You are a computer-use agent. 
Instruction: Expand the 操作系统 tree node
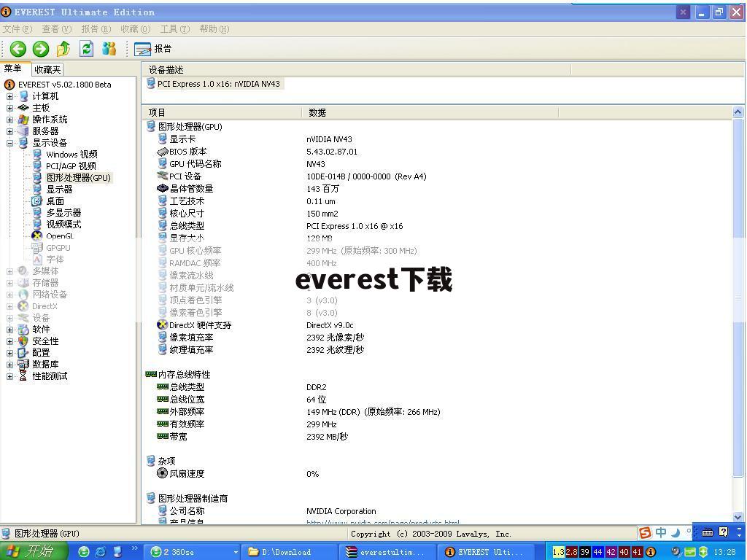click(x=9, y=120)
